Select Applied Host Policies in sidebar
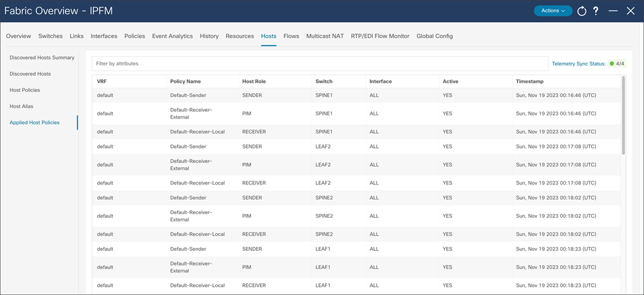The width and height of the screenshot is (644, 295). (x=35, y=122)
